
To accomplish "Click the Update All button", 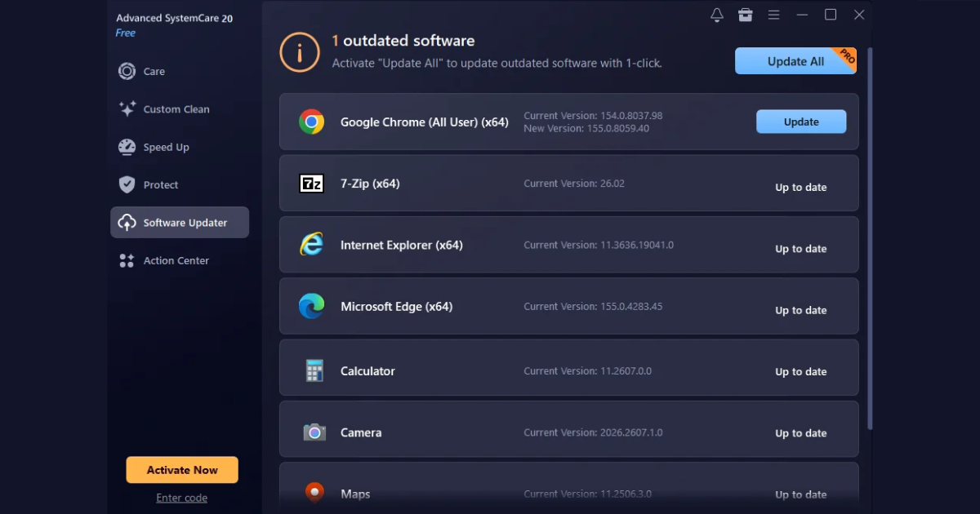I will (x=795, y=61).
